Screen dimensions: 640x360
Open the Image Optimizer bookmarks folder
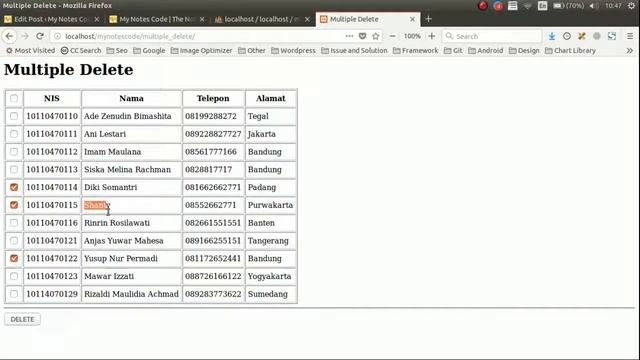coord(202,51)
